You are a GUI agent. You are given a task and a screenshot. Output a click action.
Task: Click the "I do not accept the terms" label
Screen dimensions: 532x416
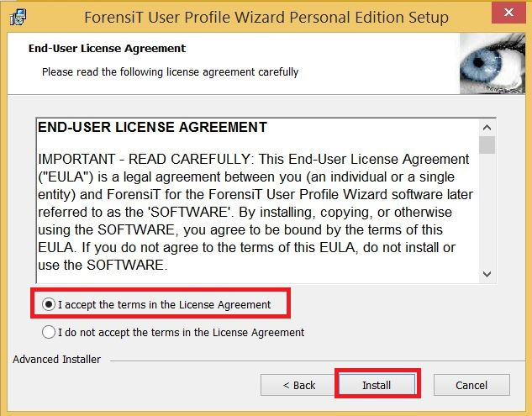[x=182, y=333]
